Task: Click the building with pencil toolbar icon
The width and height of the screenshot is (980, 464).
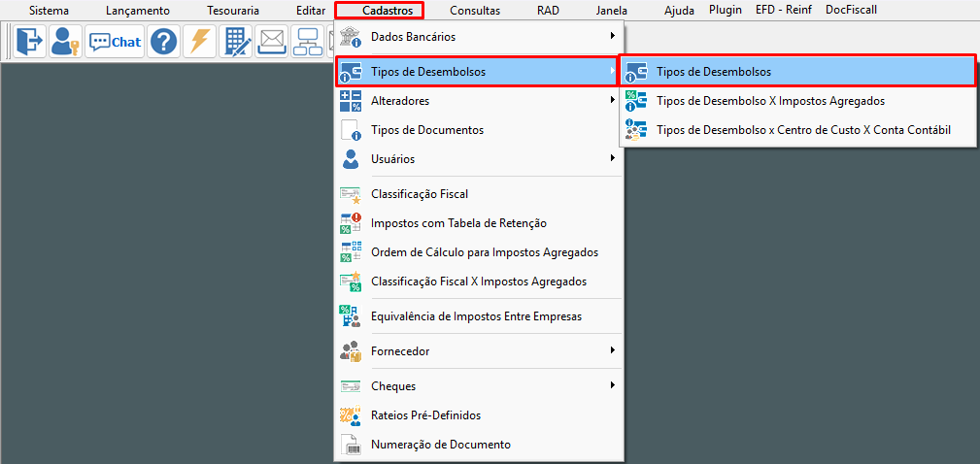Action: point(236,42)
